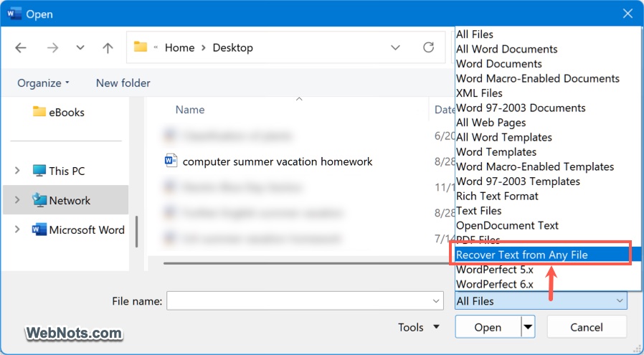This screenshot has height=355, width=644.
Task: Click the Cancel button
Action: pos(587,328)
